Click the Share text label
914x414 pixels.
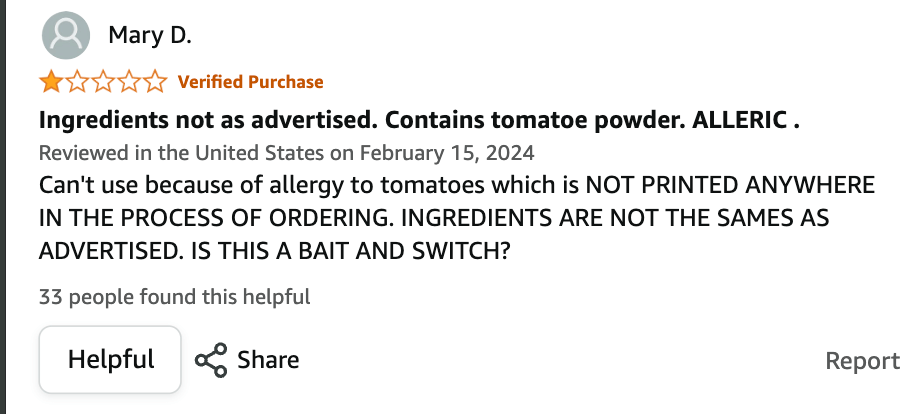coord(268,360)
